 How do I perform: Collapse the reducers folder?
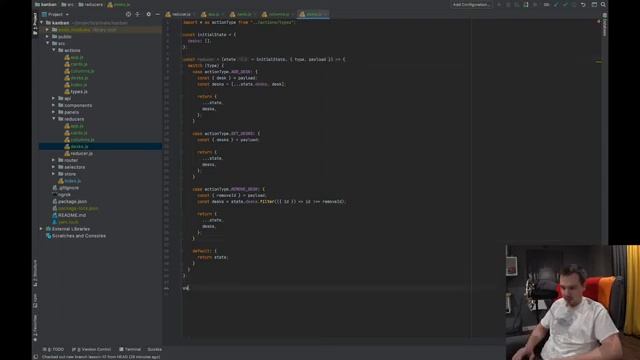53,119
